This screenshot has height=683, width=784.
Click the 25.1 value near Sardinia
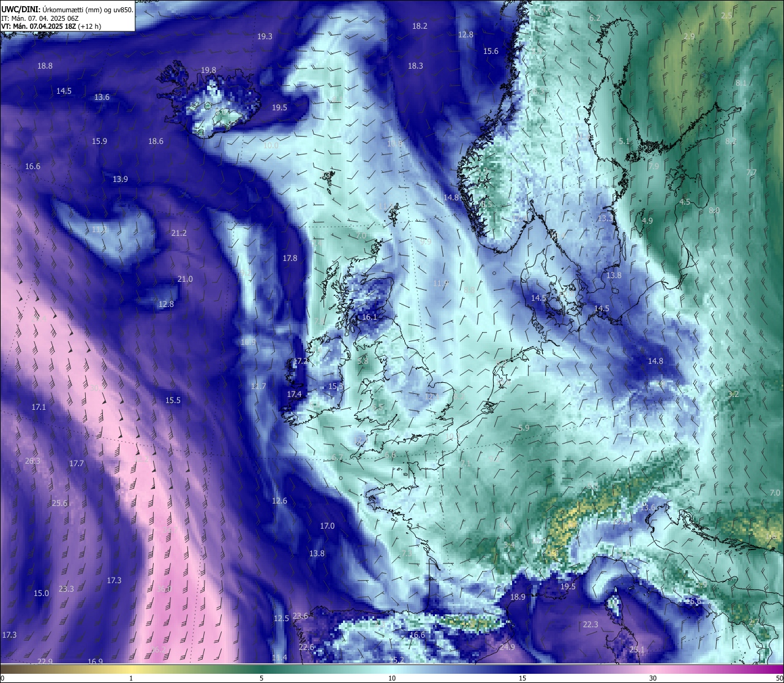click(637, 650)
